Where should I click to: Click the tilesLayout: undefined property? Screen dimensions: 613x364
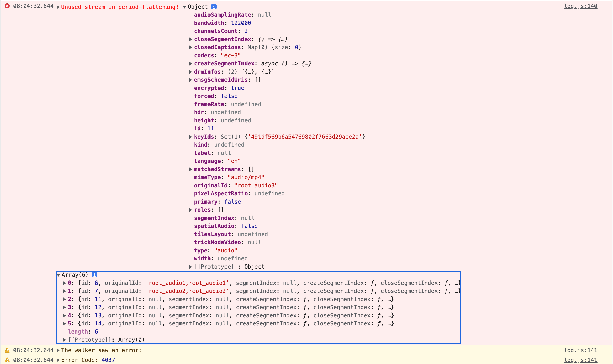[231, 234]
